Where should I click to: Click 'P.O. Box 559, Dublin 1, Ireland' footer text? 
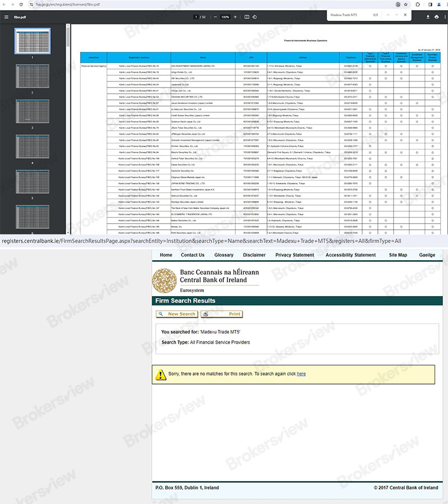[x=187, y=488]
